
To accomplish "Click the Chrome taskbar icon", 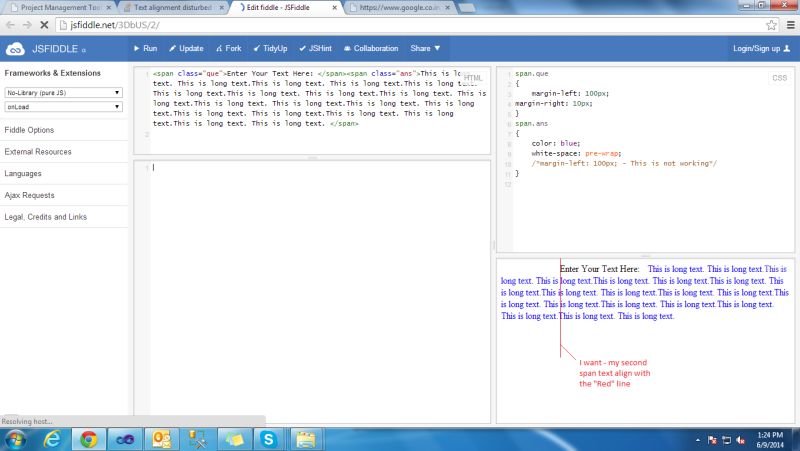I will (89, 439).
